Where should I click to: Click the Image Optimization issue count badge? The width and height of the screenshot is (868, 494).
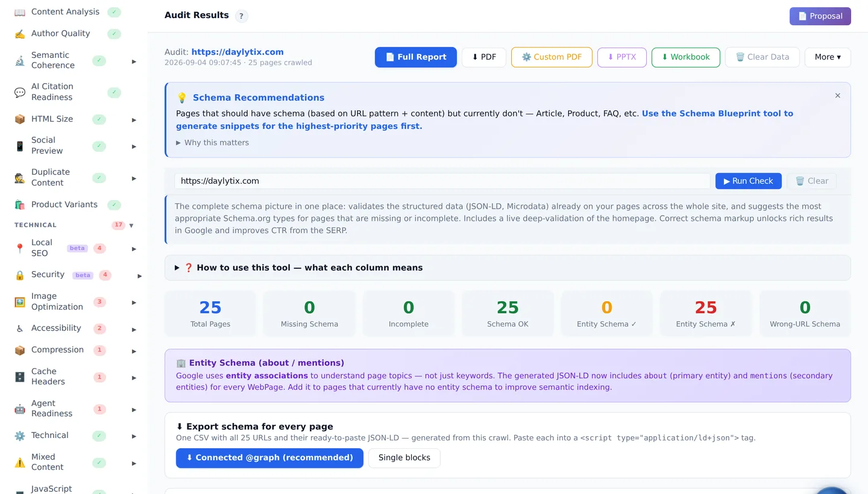[99, 302]
